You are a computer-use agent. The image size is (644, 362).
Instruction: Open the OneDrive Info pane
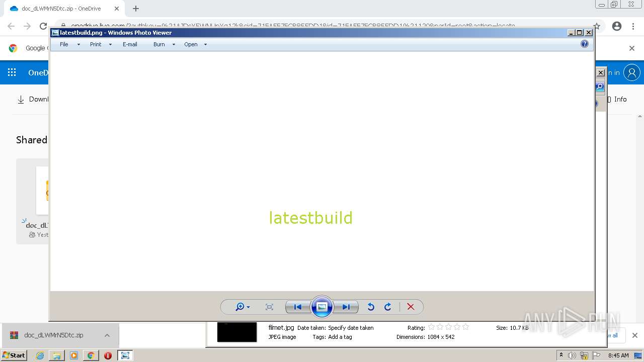617,99
